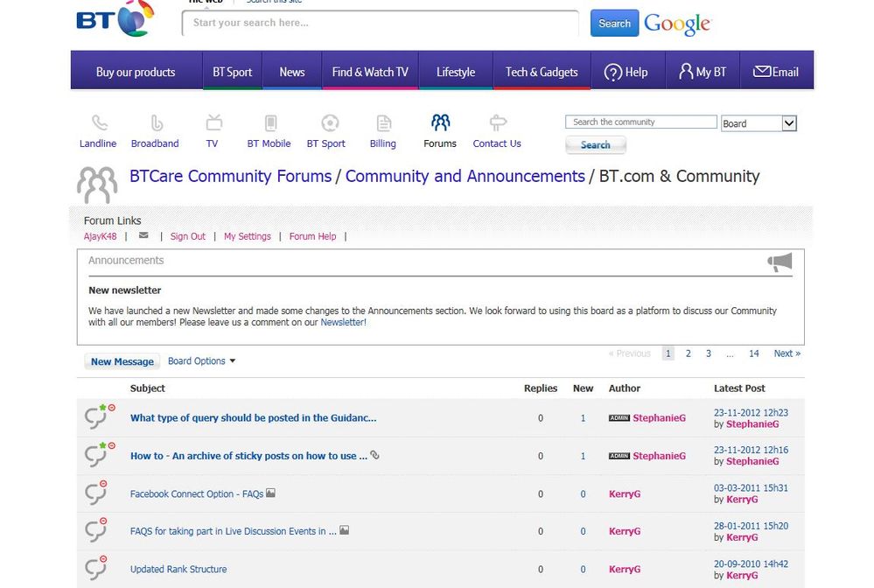Screen dimensions: 874x588
Task: Select the Forums people icon
Action: pyautogui.click(x=440, y=122)
